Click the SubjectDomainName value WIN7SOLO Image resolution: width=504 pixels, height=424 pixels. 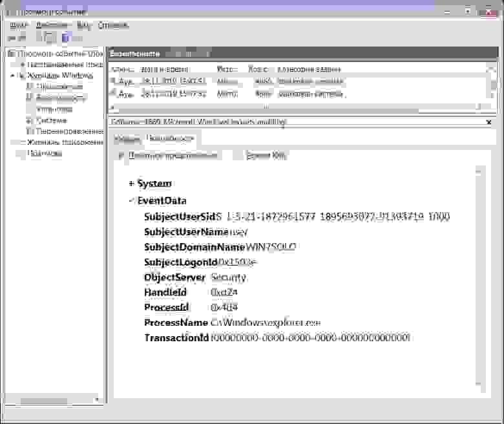tap(271, 247)
